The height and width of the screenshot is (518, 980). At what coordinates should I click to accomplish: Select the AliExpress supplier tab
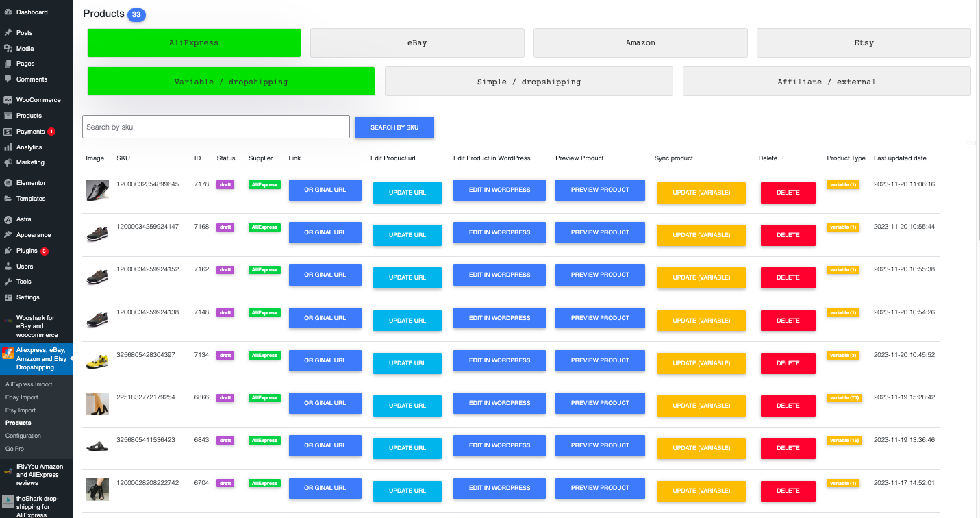(x=194, y=42)
